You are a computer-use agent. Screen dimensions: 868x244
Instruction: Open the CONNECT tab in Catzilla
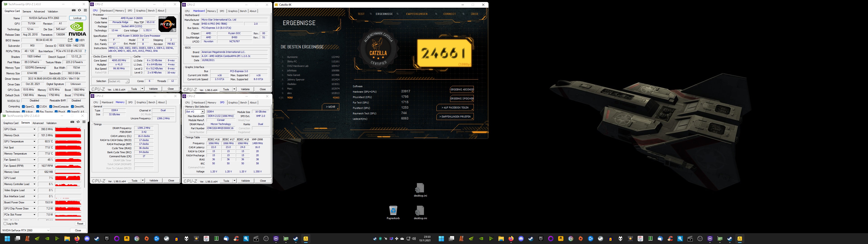point(449,14)
